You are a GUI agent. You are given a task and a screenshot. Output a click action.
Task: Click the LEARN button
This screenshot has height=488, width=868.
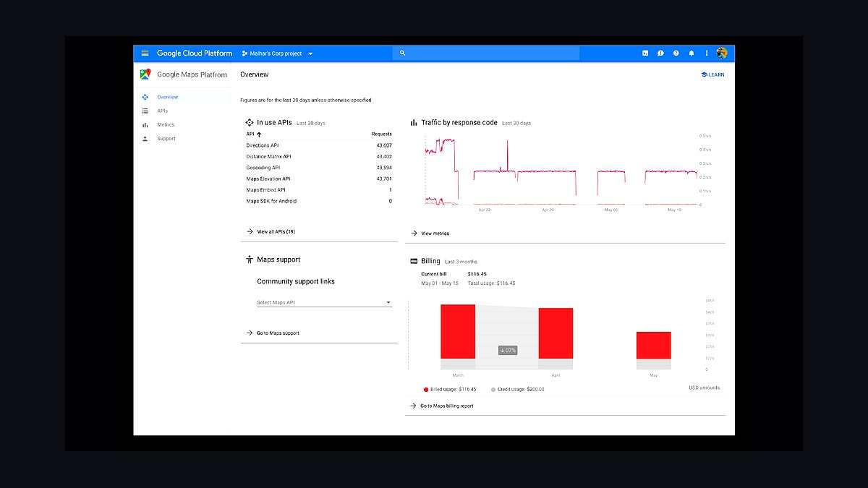(712, 74)
